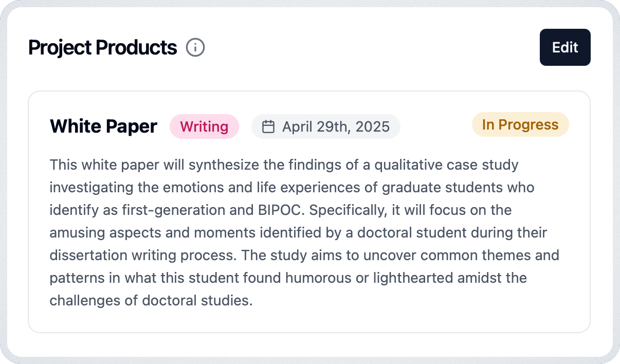
Task: Open the Edit button for Project Products
Action: click(565, 47)
